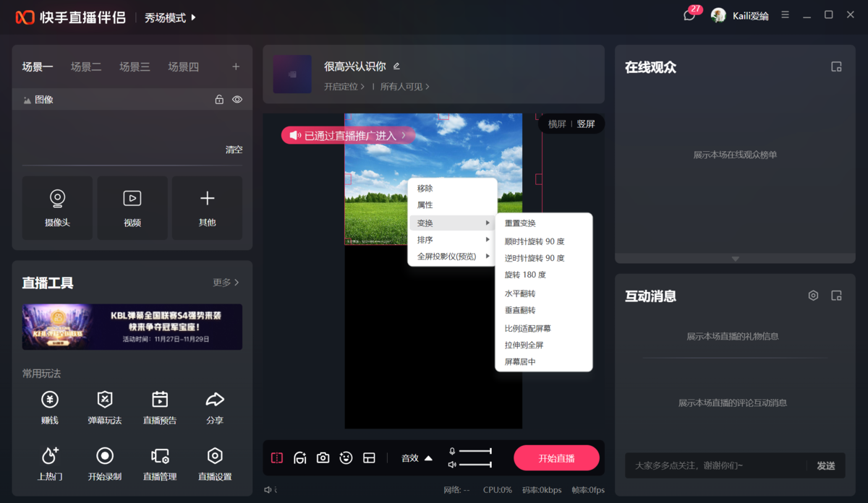Open the sticker emoji icon in bottom toolbar
This screenshot has width=868, height=503.
346,457
